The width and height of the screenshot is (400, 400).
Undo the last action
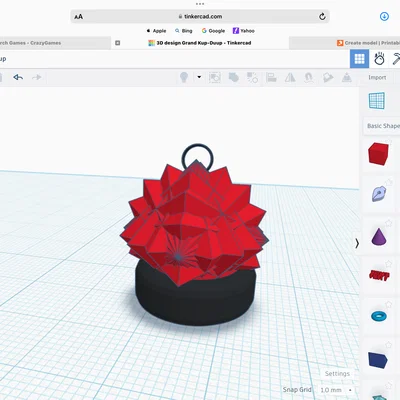click(x=18, y=77)
